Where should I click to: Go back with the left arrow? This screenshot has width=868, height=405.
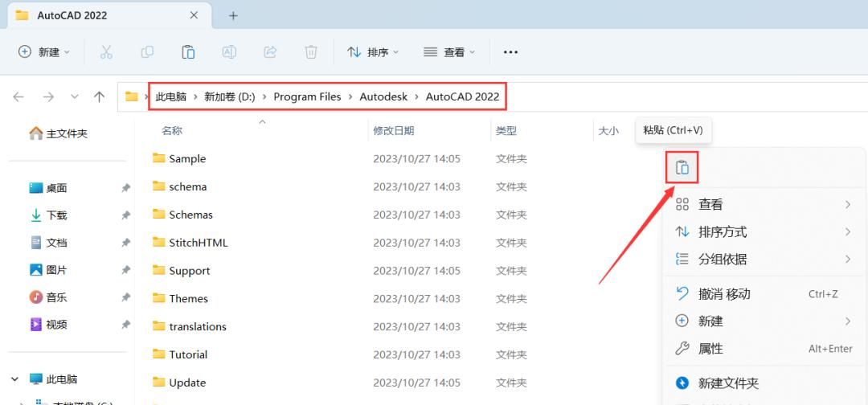click(18, 96)
